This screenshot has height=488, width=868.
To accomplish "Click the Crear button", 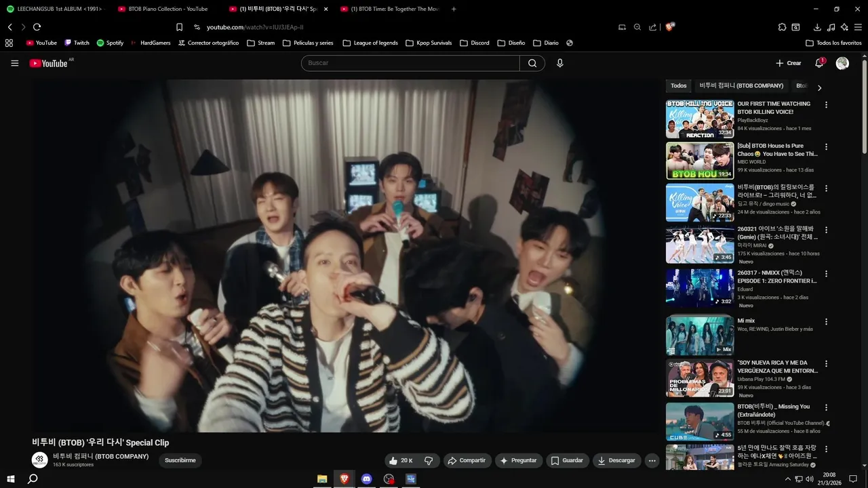I will coord(789,63).
